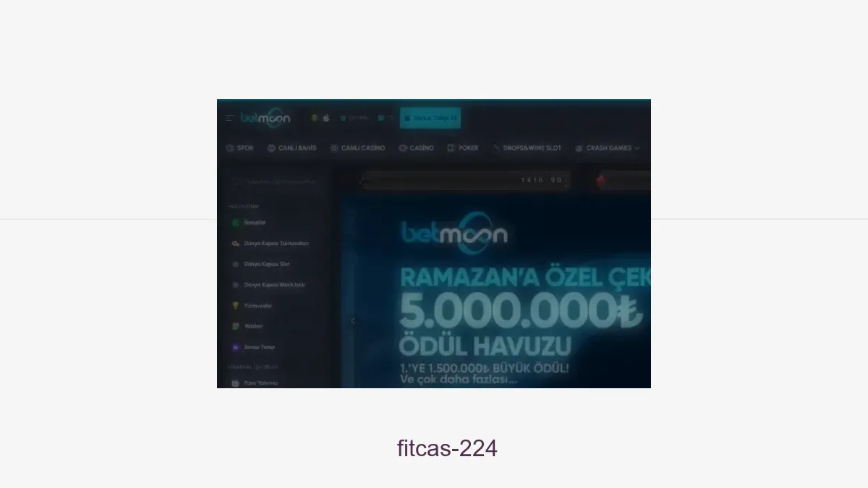Open the hamburger menu beside Betmoon logo
The width and height of the screenshot is (868, 488).
pyautogui.click(x=229, y=118)
